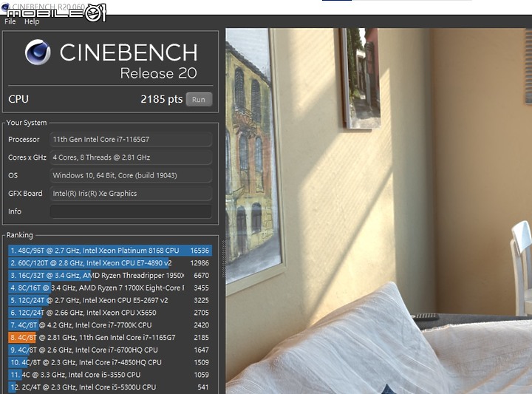Click the Your System section heading
Screen dimensions: 532x394
coord(27,123)
